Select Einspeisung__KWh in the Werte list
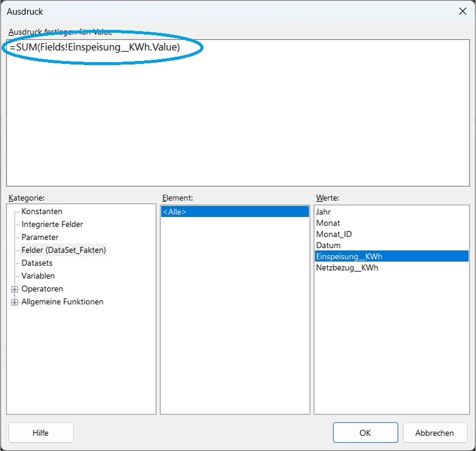The height and width of the screenshot is (451, 476). click(349, 256)
